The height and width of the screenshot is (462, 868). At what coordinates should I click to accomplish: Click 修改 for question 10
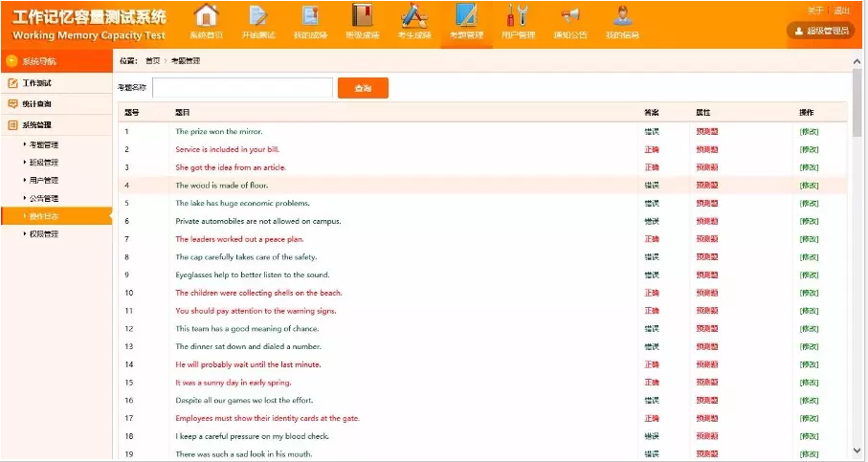pyautogui.click(x=809, y=293)
